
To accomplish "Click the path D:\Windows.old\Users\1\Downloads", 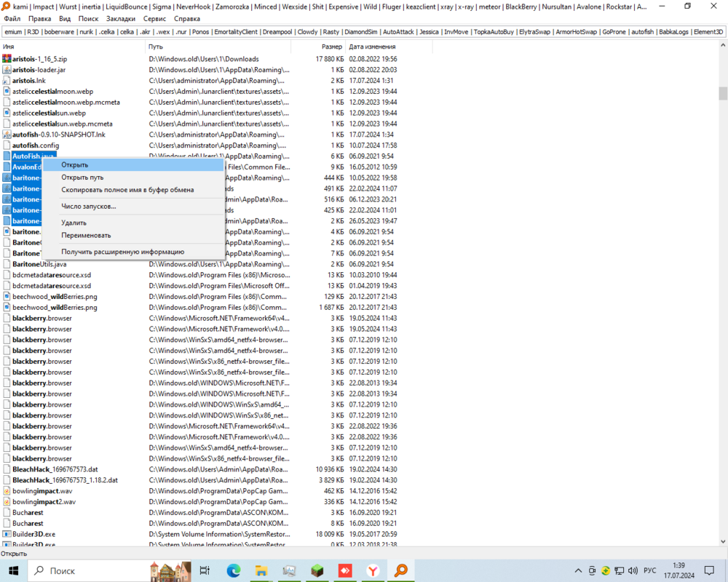I will tap(204, 59).
